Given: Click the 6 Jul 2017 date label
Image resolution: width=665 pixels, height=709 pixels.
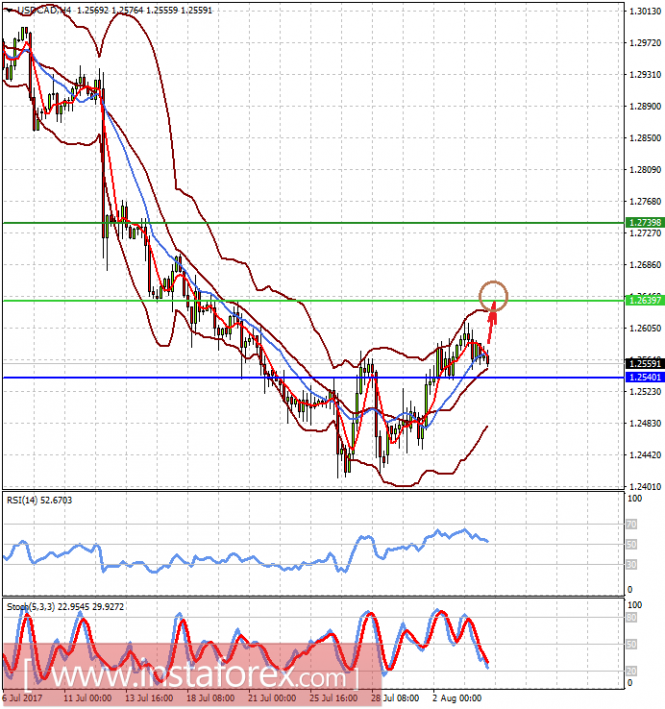Looking at the screenshot, I should [22, 698].
